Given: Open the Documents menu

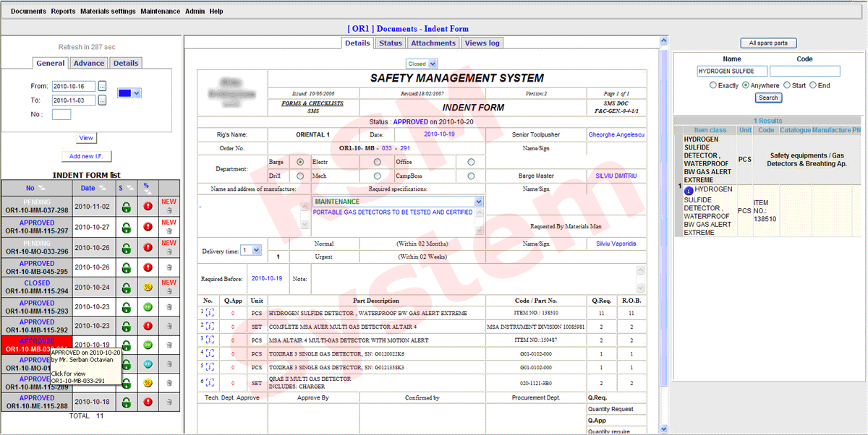Looking at the screenshot, I should tap(29, 12).
